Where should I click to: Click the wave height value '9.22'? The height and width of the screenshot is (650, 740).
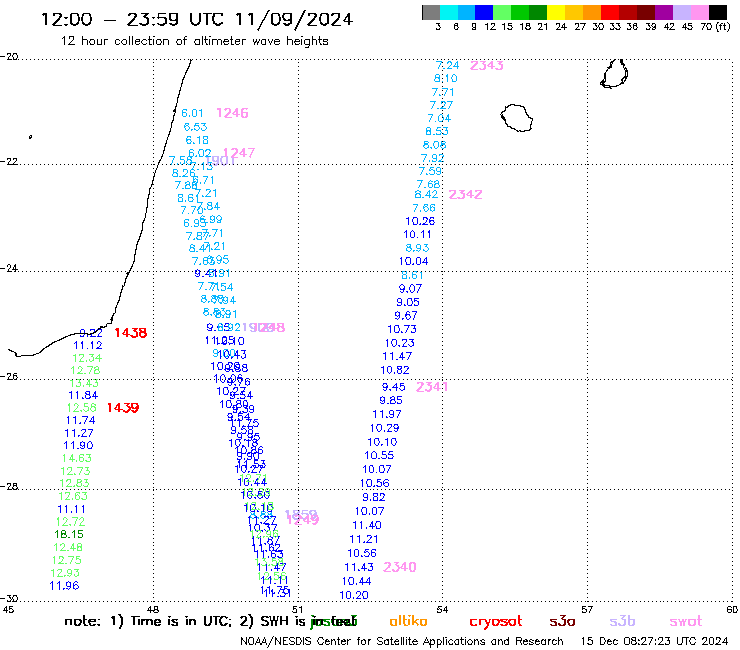click(91, 333)
